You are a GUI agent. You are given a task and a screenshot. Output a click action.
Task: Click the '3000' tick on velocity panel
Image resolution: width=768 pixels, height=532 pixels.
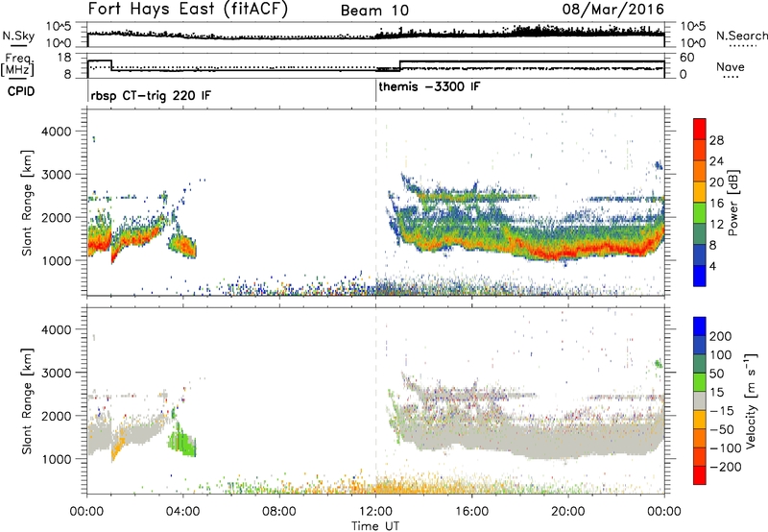pos(57,373)
